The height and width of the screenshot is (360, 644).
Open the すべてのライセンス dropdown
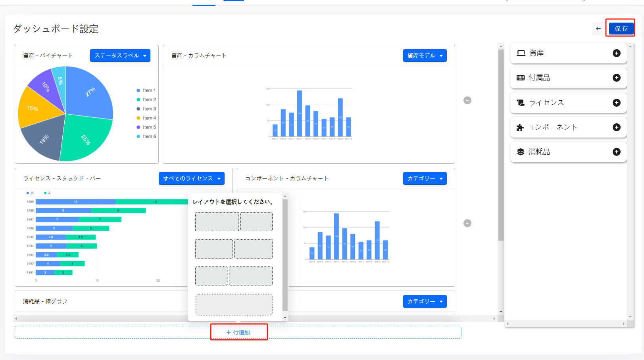click(191, 178)
